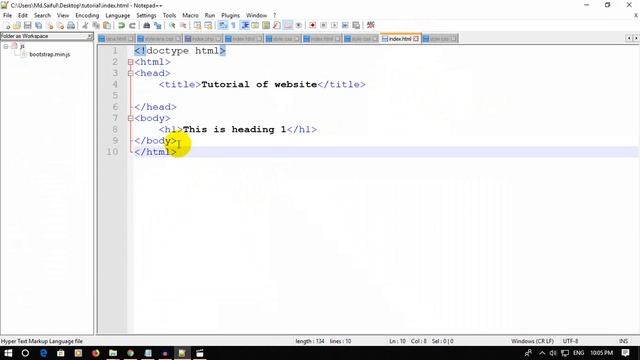
Task: Undo the last edit via toolbar
Action: pos(121,25)
